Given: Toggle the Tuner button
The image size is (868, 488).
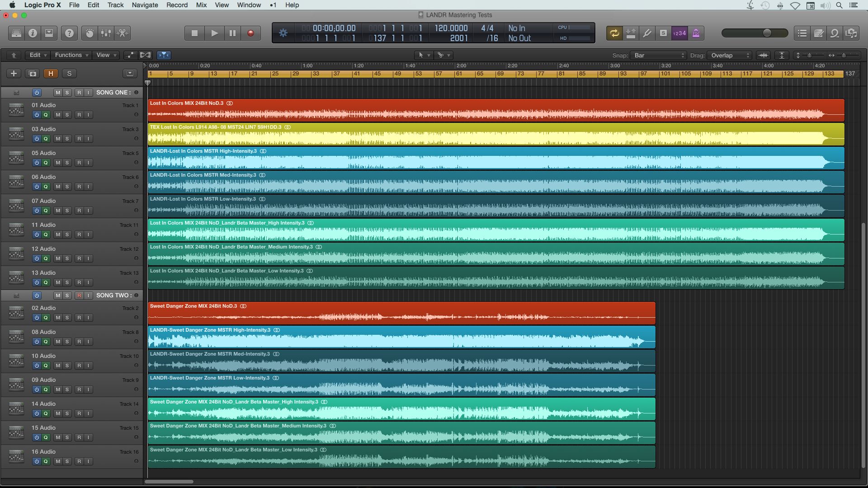Looking at the screenshot, I should pos(647,33).
